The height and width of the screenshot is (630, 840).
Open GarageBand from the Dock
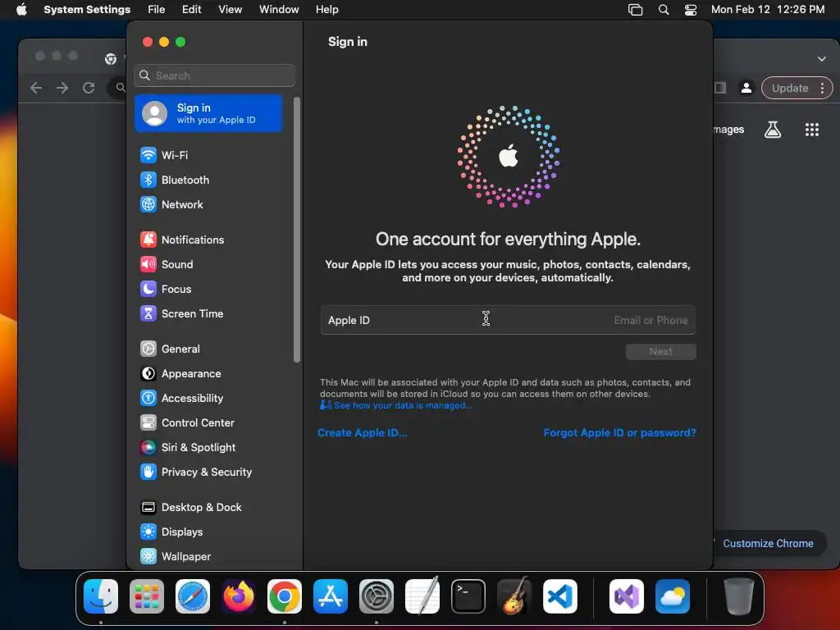[x=514, y=596]
